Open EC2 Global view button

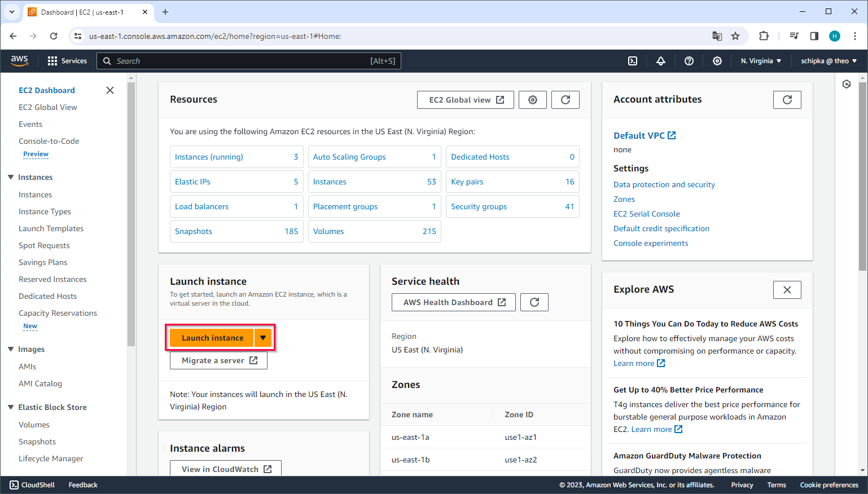tap(466, 100)
